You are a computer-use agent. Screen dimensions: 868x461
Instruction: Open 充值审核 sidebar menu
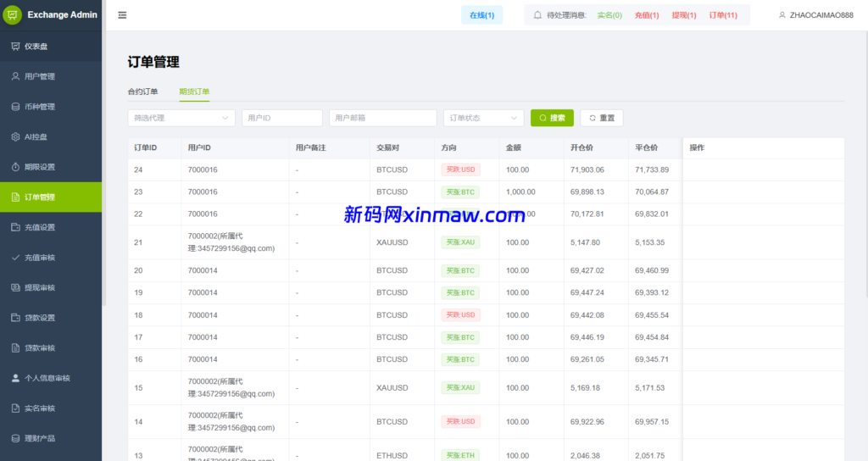pos(51,258)
